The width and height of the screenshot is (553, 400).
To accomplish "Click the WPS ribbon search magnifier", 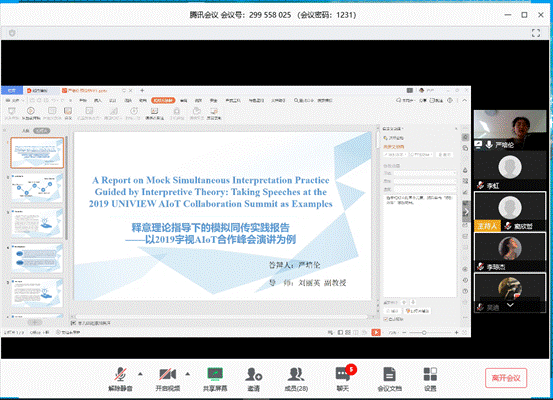I will (296, 101).
